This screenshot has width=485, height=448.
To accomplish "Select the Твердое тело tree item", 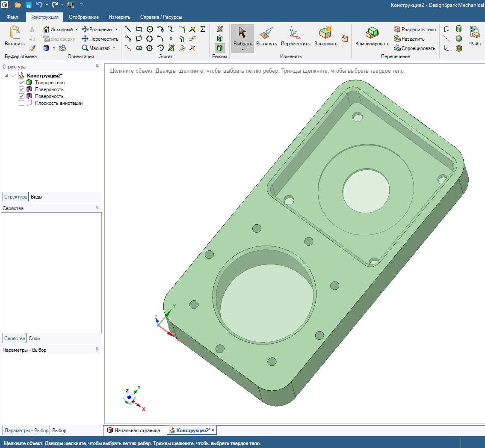I will point(50,82).
